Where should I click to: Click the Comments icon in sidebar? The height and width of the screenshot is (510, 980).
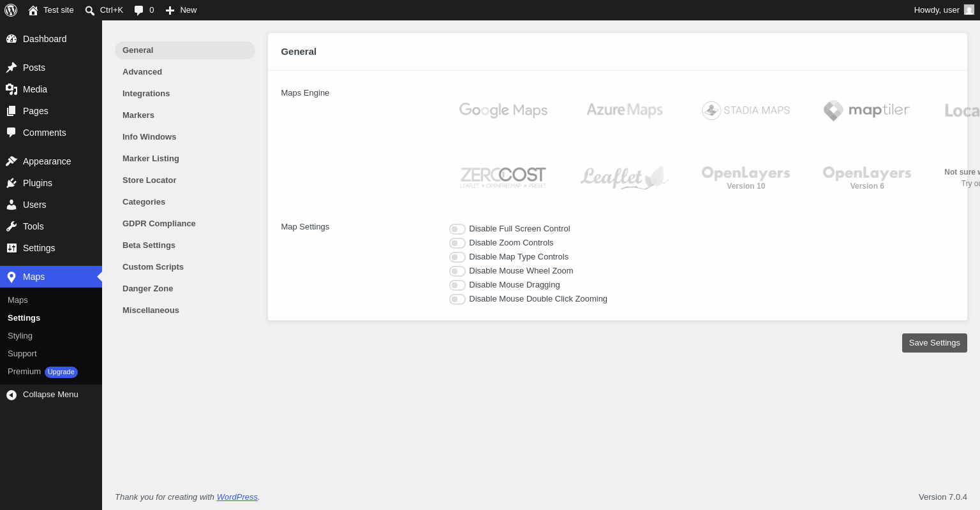[x=11, y=133]
